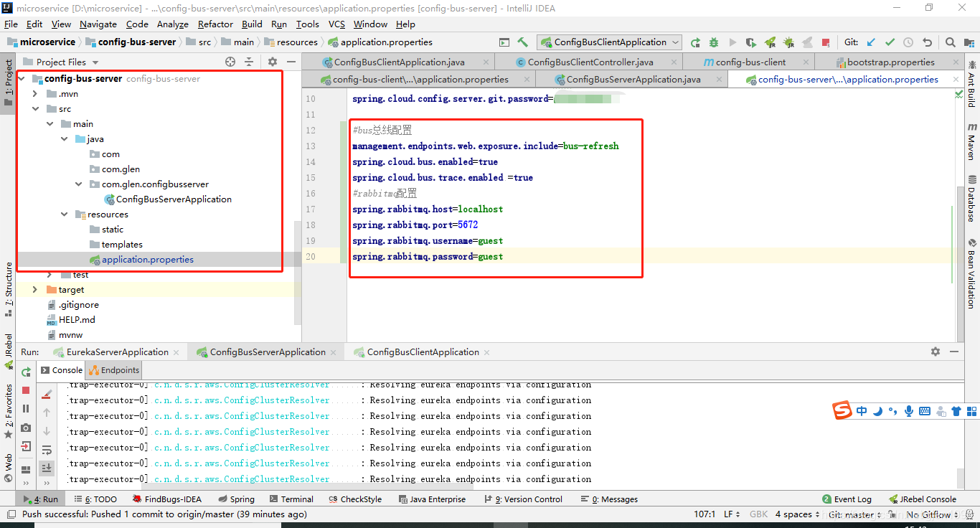Viewport: 980px width, 528px height.
Task: Locate current file in Project view
Action: [230, 62]
